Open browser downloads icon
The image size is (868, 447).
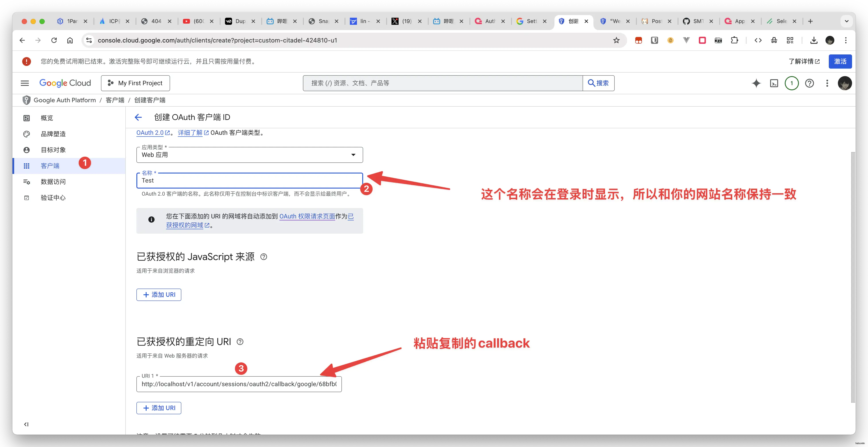[813, 40]
